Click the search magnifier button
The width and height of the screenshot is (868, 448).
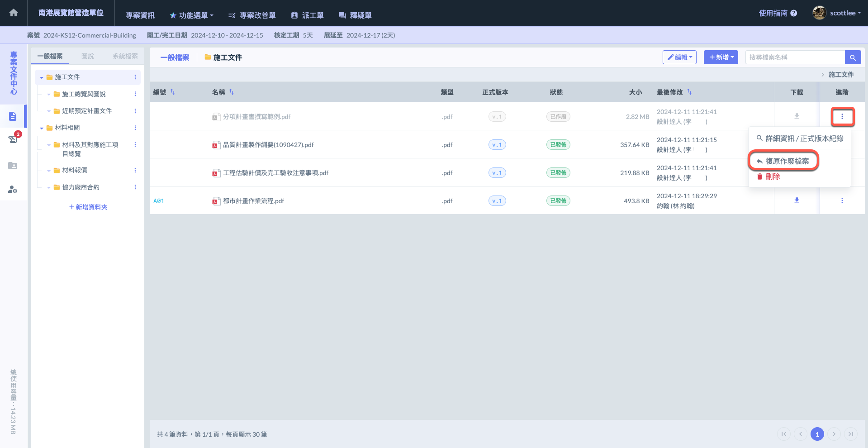853,57
